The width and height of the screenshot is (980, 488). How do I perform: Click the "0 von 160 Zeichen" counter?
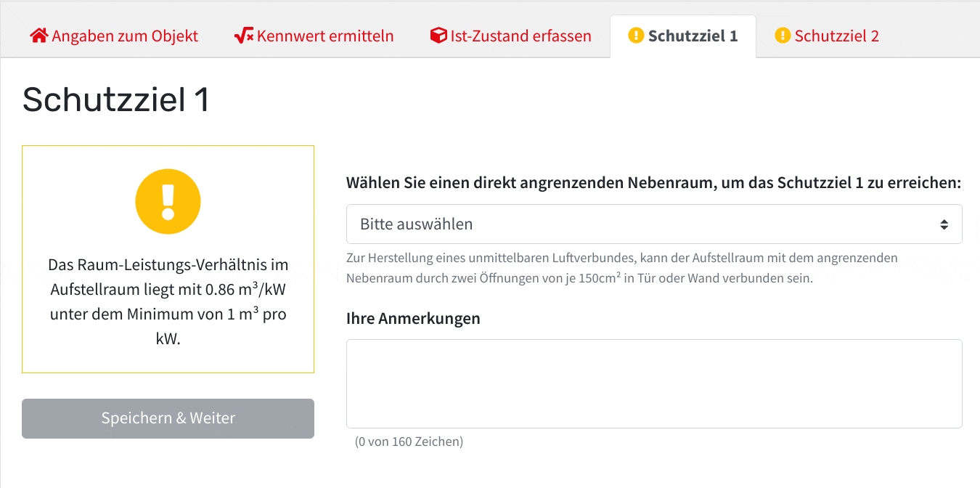coord(409,441)
